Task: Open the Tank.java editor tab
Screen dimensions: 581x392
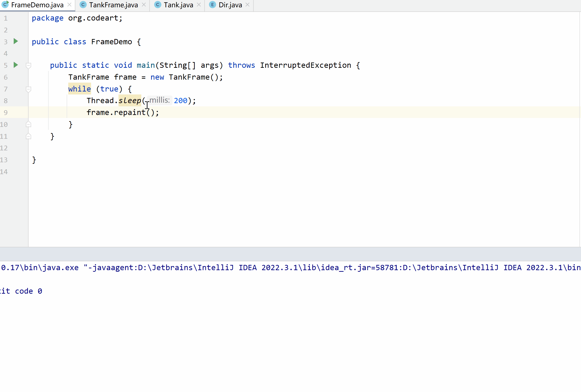Action: [178, 5]
